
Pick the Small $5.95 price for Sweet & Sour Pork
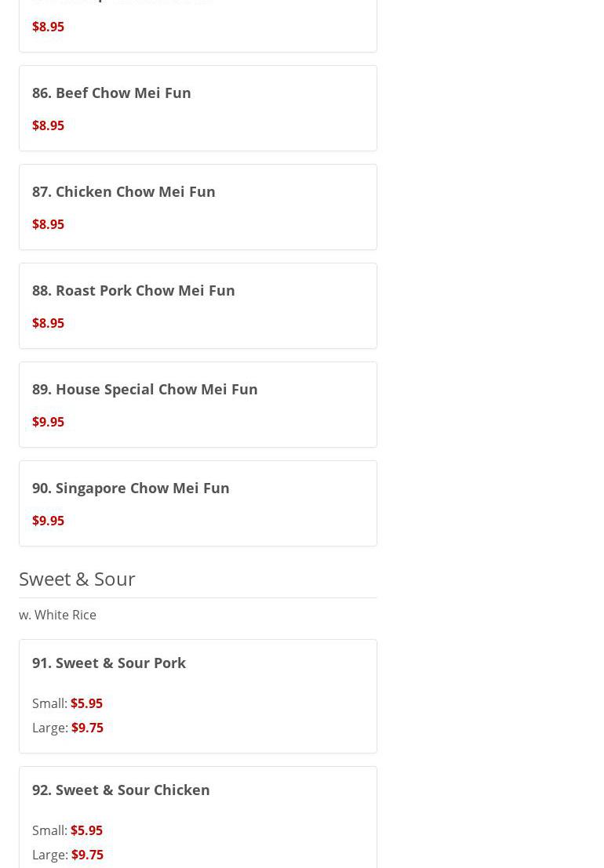click(x=86, y=703)
